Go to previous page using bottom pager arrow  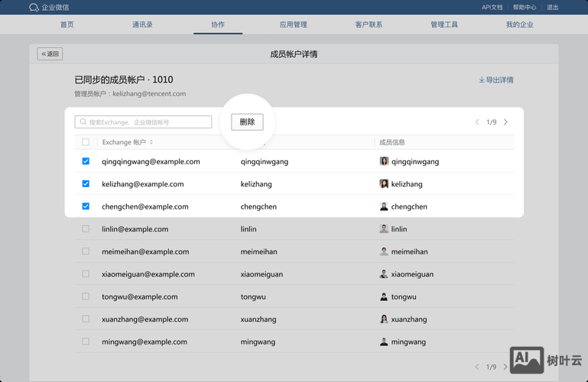pos(477,367)
